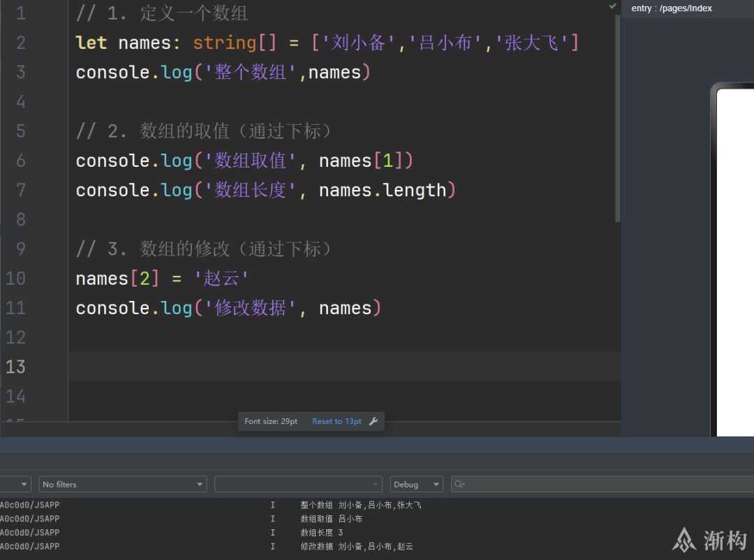
Task: Expand the partially visible leftmost log dropdown
Action: coord(15,484)
